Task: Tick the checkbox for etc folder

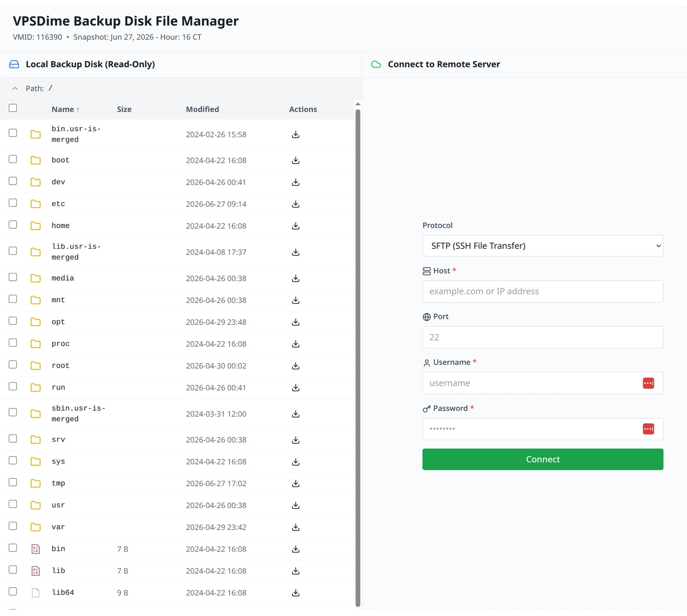Action: pyautogui.click(x=13, y=203)
